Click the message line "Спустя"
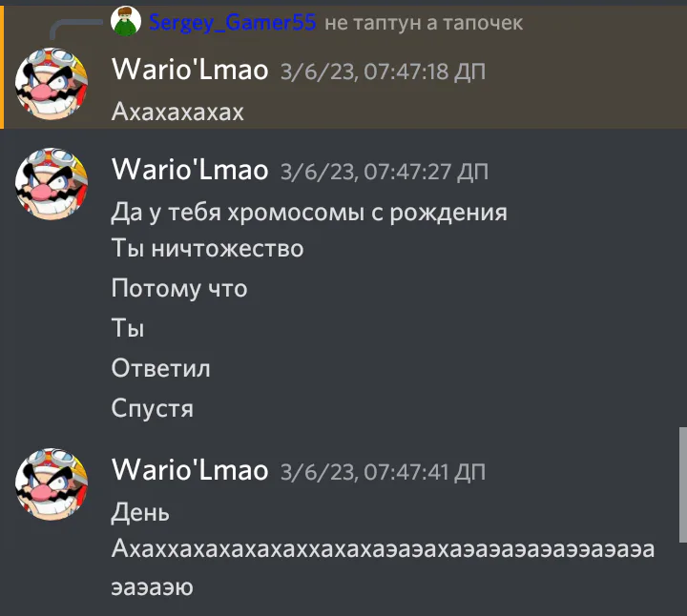The width and height of the screenshot is (687, 616). 152,408
